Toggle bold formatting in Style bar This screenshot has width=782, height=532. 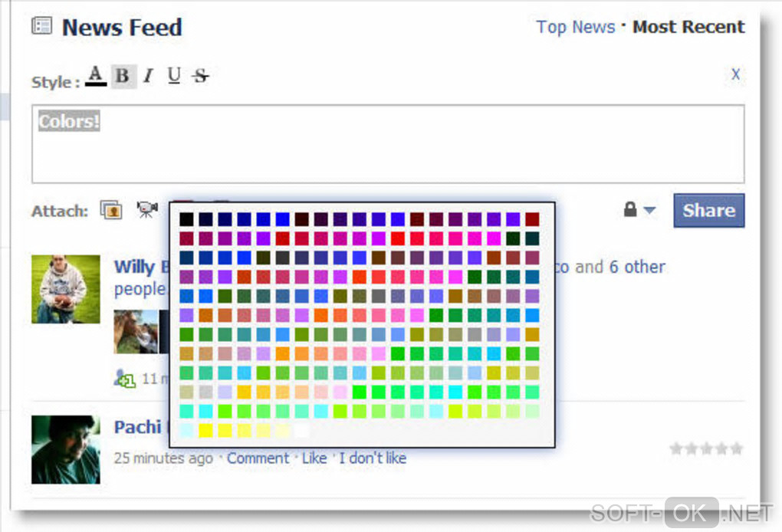123,76
